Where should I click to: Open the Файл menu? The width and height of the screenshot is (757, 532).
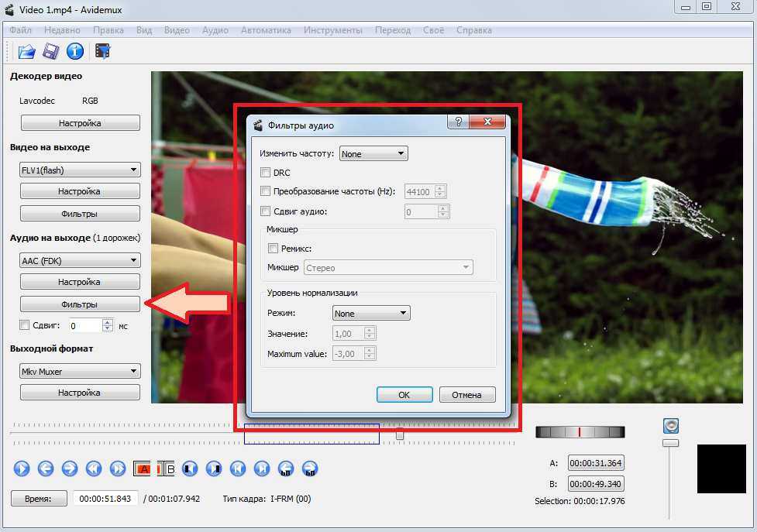[x=21, y=30]
